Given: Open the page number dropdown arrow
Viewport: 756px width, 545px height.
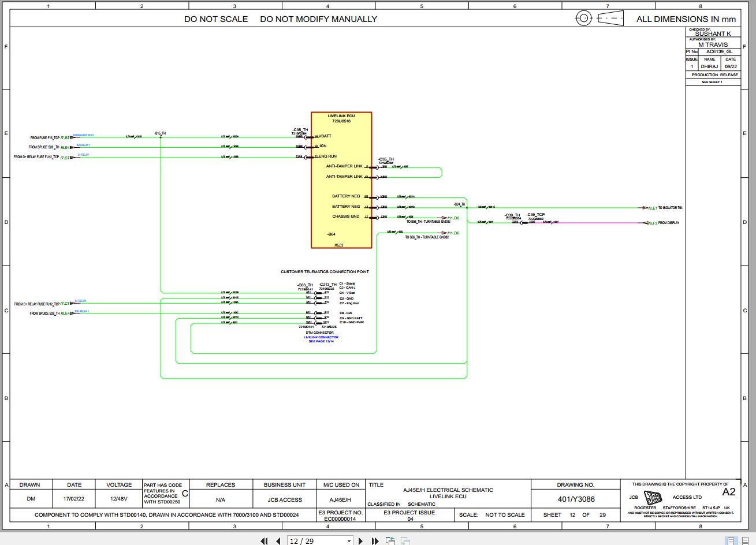Looking at the screenshot, I should point(349,542).
